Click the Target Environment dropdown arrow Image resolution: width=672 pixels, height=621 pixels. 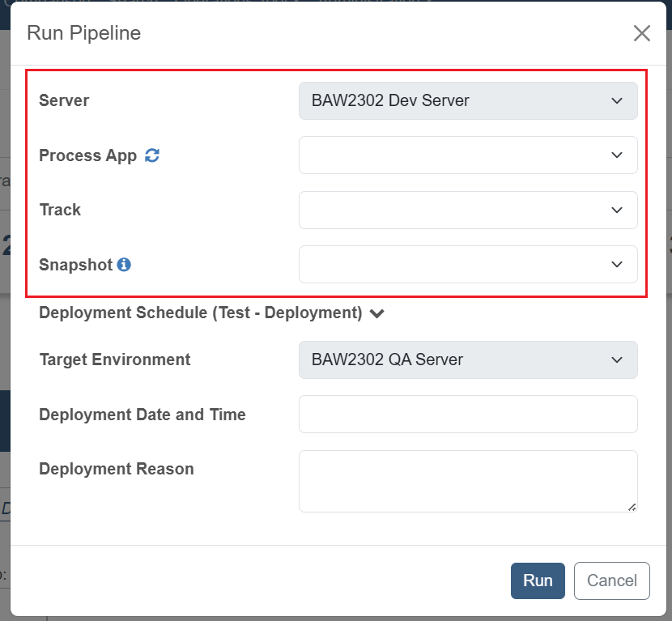point(617,359)
